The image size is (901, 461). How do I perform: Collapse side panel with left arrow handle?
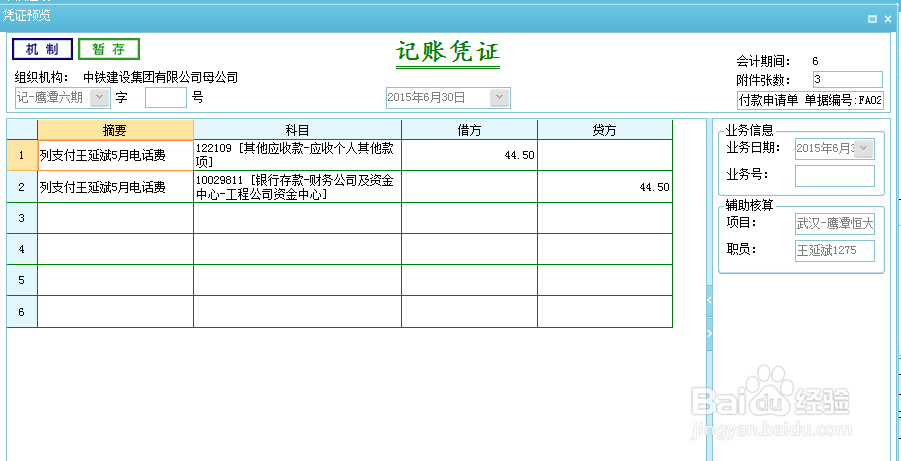click(709, 299)
